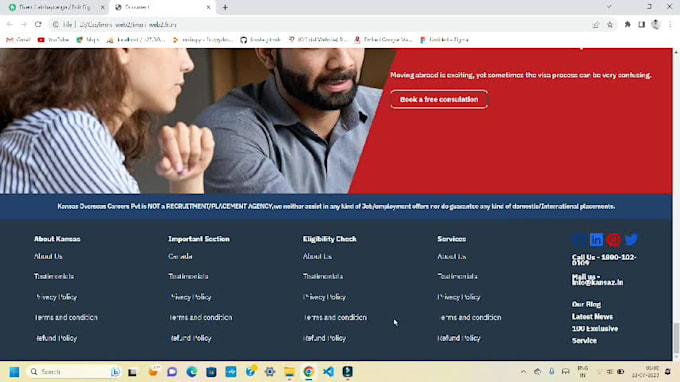This screenshot has height=382, width=680.
Task: Open the Gmail bookmark
Action: pyautogui.click(x=18, y=39)
